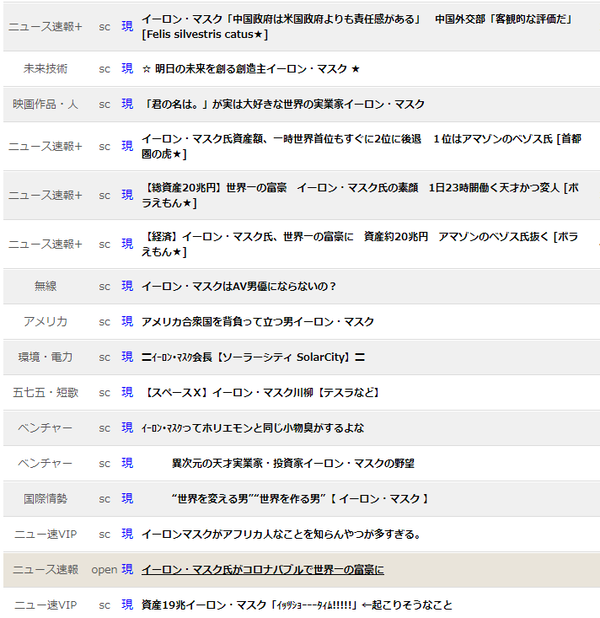Viewport: 600px width, 618px height.
Task: Select the 国際情勢 board name
Action: click(45, 499)
